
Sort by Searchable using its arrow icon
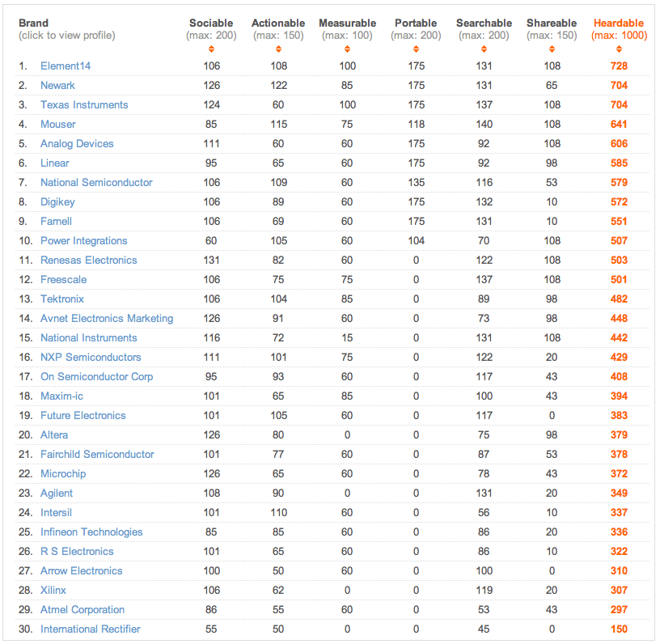(x=483, y=49)
